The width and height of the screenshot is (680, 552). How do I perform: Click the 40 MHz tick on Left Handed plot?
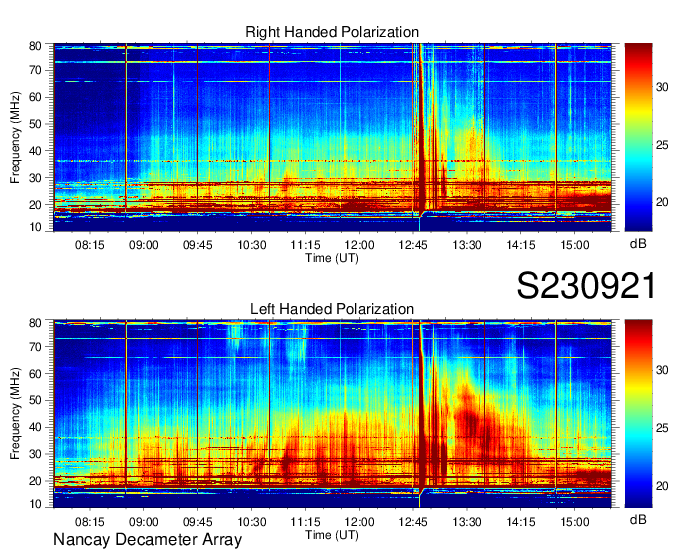point(35,428)
